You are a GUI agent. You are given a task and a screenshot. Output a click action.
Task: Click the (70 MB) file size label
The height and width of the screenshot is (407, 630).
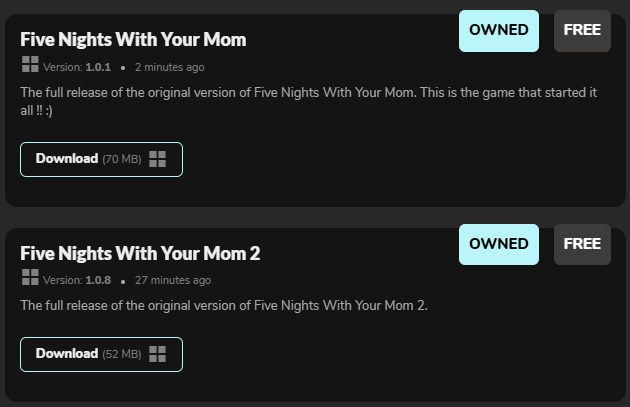click(122, 159)
